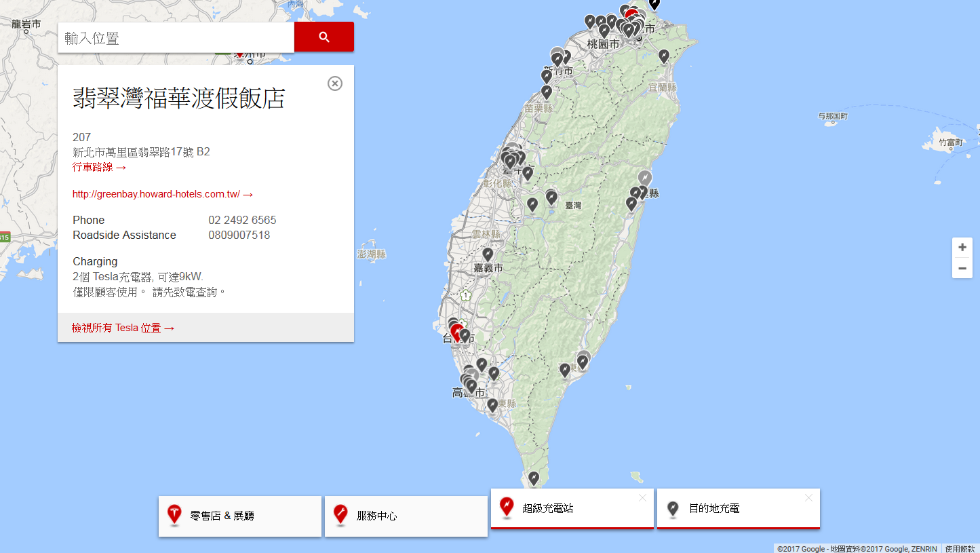This screenshot has height=553, width=980.
Task: Select the western pin near 台東 coast
Action: pos(565,370)
